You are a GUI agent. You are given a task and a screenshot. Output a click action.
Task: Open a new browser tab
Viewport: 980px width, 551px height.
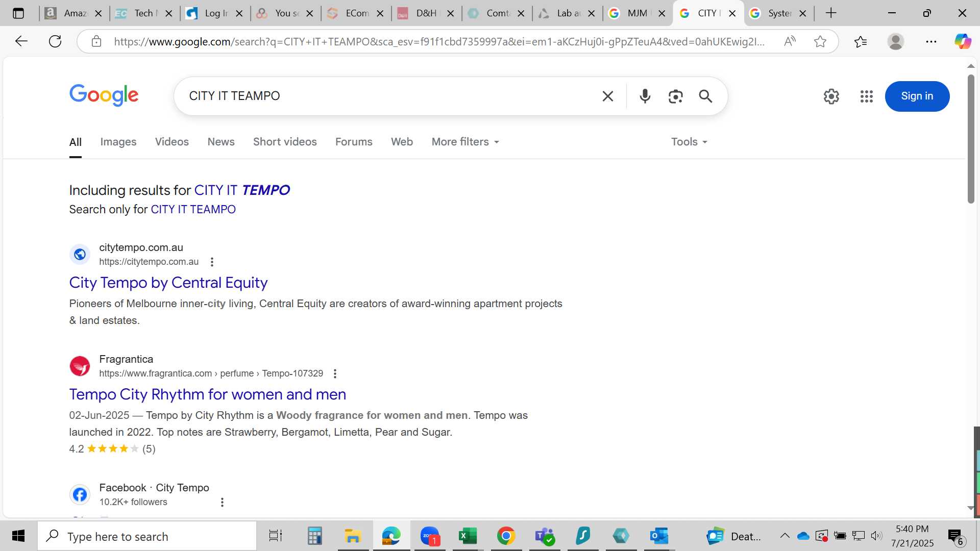click(831, 13)
